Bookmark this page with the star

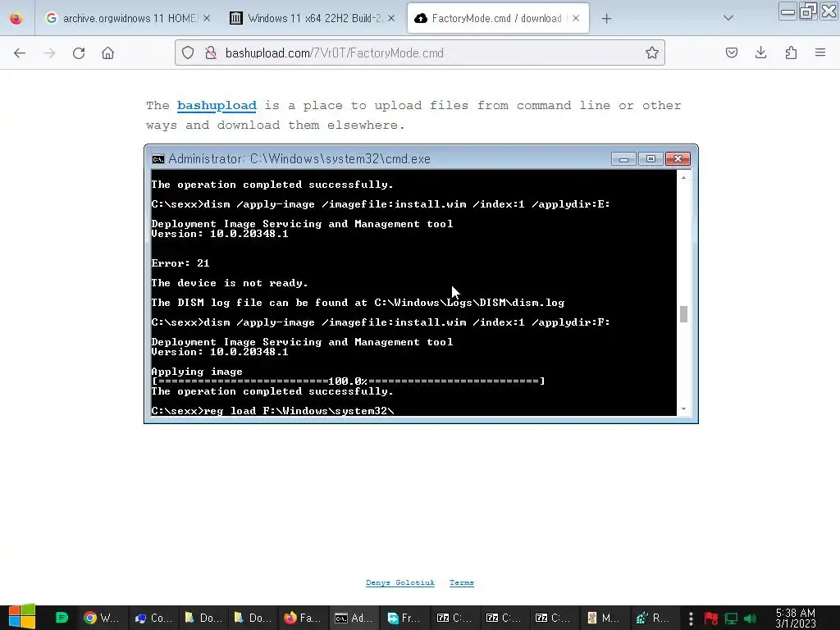[652, 52]
